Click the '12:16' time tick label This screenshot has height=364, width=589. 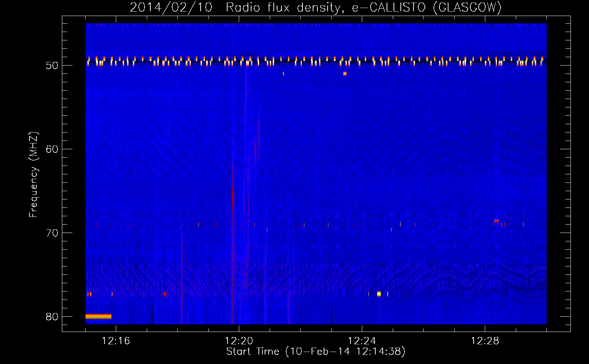[116, 341]
